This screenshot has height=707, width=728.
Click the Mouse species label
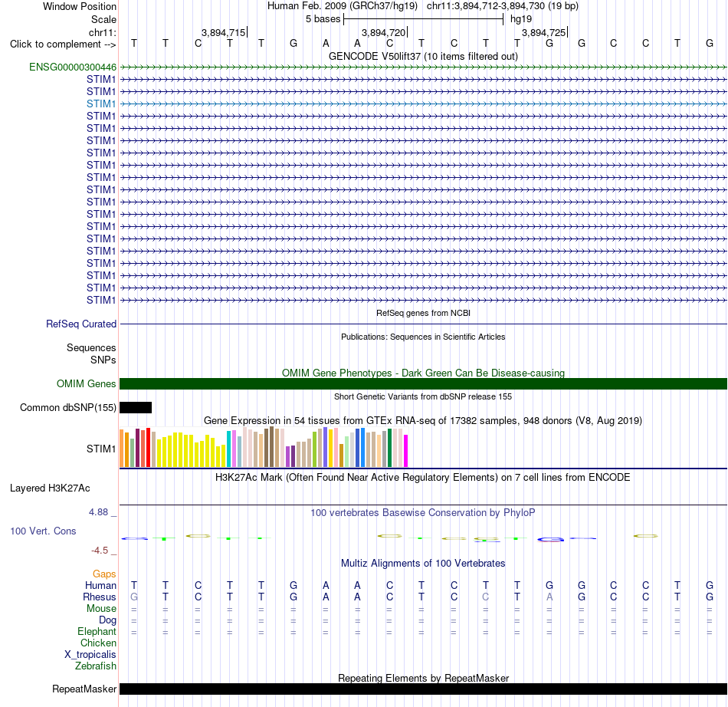pos(101,609)
